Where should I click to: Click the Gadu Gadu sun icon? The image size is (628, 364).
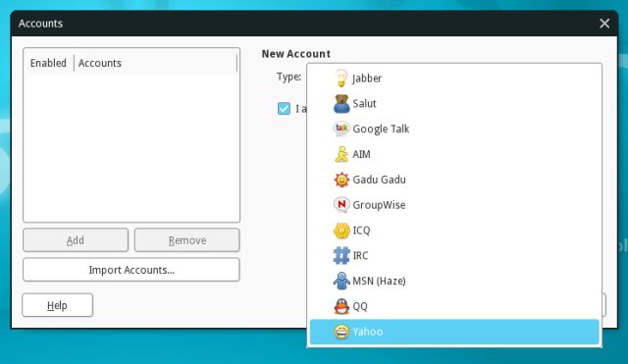(x=341, y=180)
